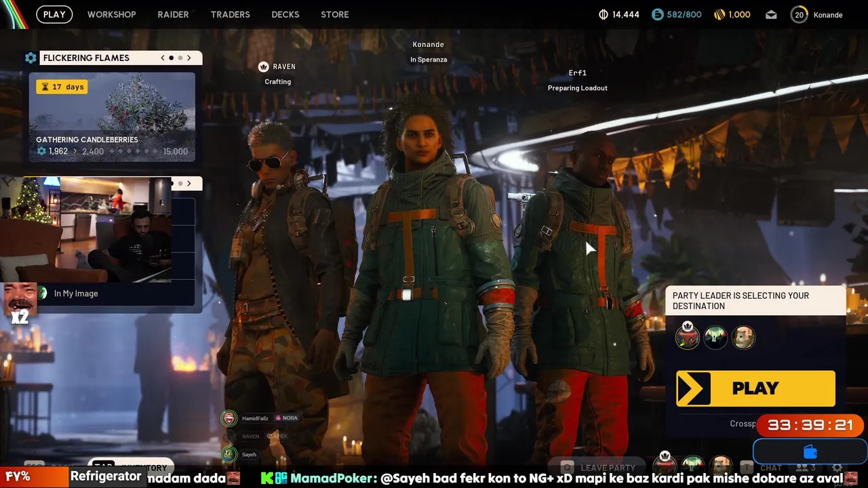
Task: Click the In My Image entry icon
Action: pyautogui.click(x=43, y=293)
